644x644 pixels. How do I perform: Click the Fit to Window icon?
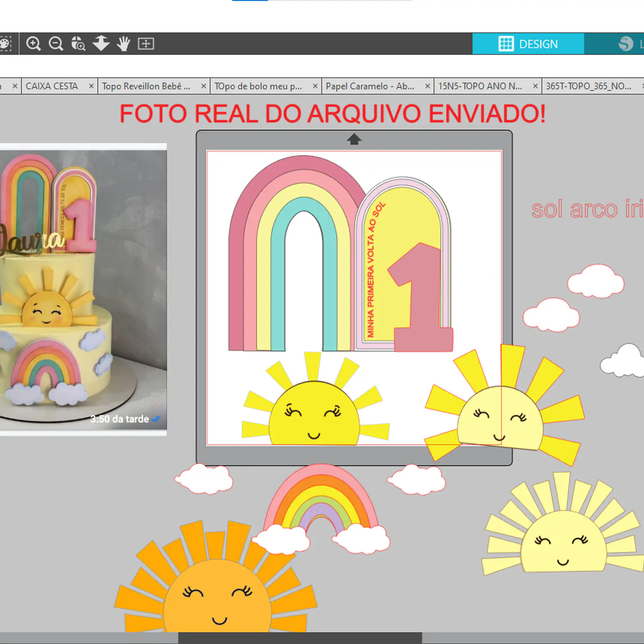click(x=146, y=43)
